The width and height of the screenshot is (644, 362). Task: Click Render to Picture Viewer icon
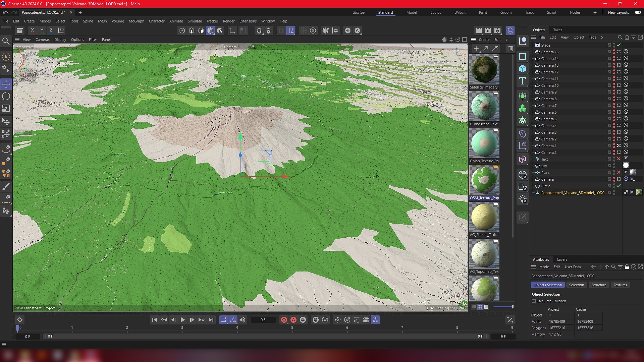[488, 31]
